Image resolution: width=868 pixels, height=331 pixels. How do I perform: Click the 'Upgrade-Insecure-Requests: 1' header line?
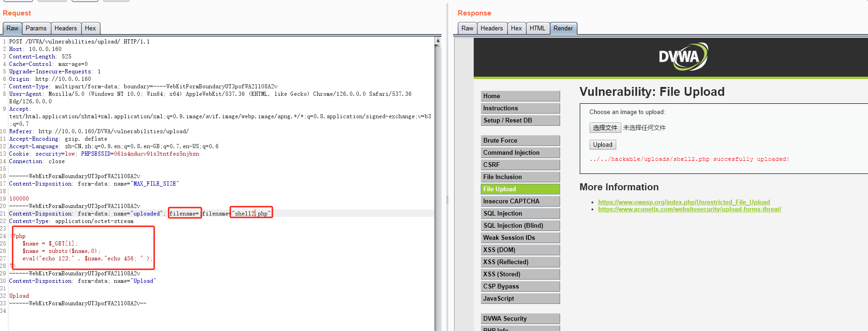point(55,72)
